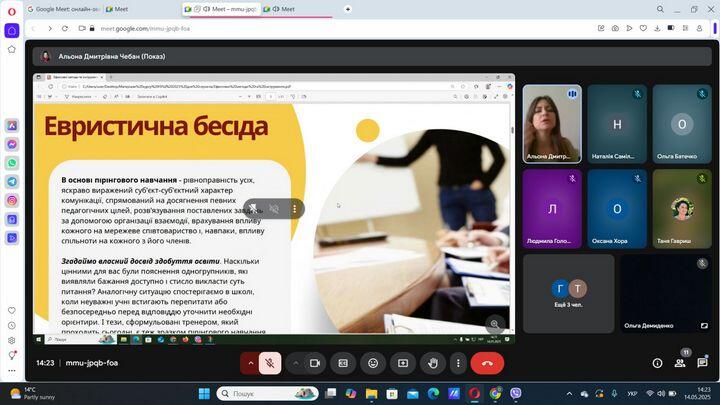Image resolution: width=720 pixels, height=405 pixels.
Task: Open the Opera main menu
Action: 12,11
